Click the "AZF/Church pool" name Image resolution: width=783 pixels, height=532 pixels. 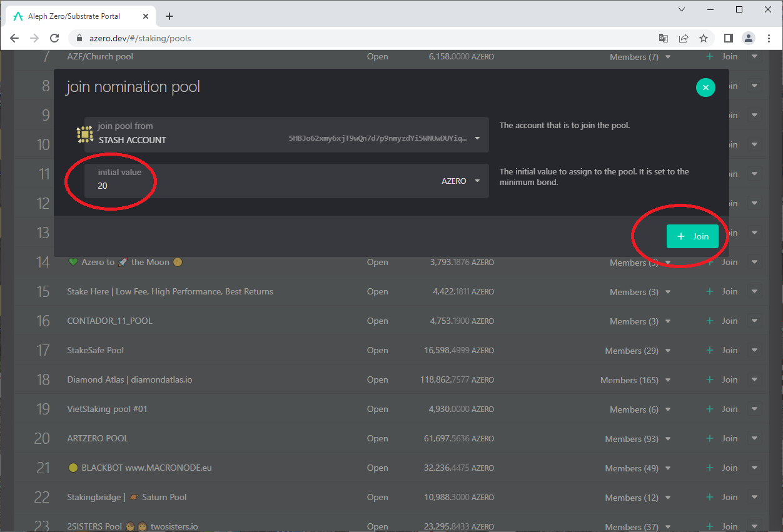[x=100, y=56]
